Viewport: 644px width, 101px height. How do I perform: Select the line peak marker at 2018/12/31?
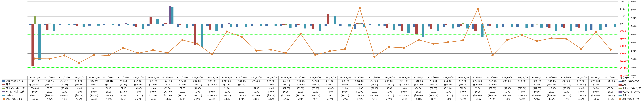pyautogui.click(x=478, y=9)
